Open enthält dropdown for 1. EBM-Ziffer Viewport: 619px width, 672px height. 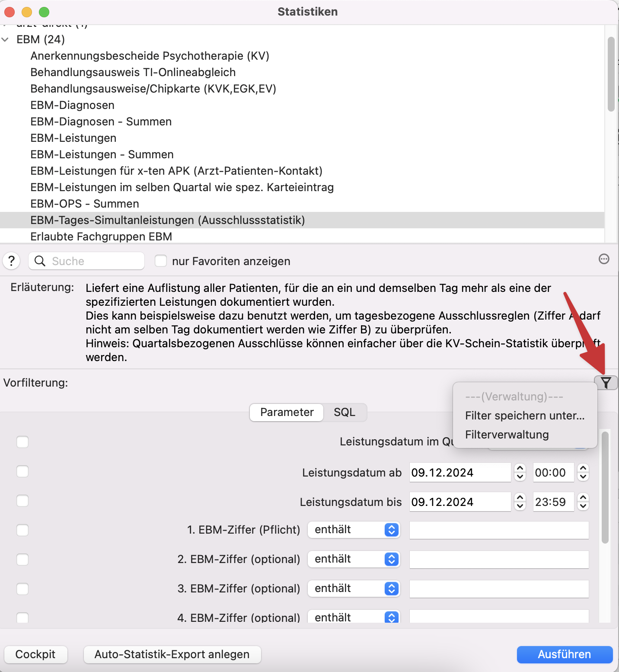coord(354,530)
